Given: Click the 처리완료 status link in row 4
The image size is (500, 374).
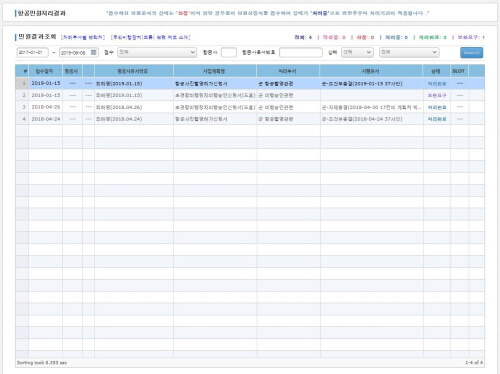Looking at the screenshot, I should tap(437, 119).
